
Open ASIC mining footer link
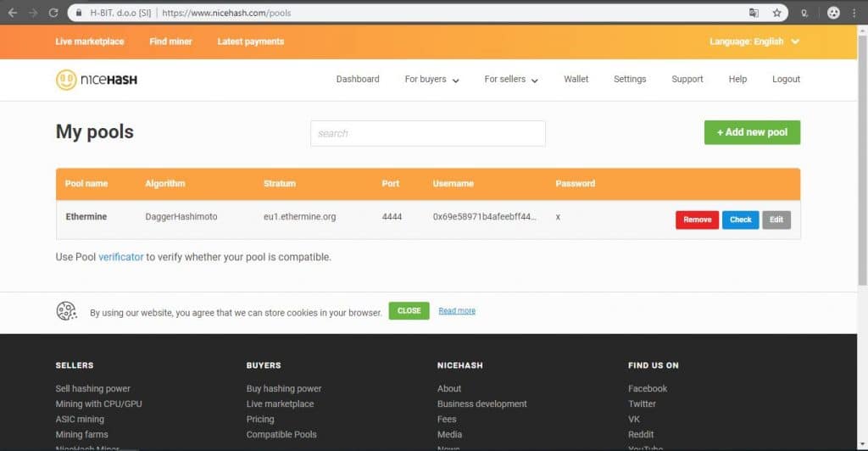pyautogui.click(x=80, y=420)
